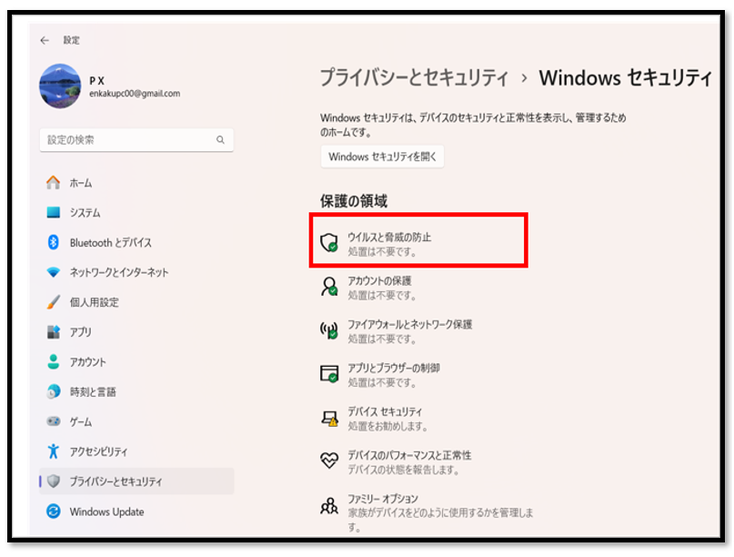
Task: Click the 個人用設定 paintbrush icon
Action: click(53, 302)
